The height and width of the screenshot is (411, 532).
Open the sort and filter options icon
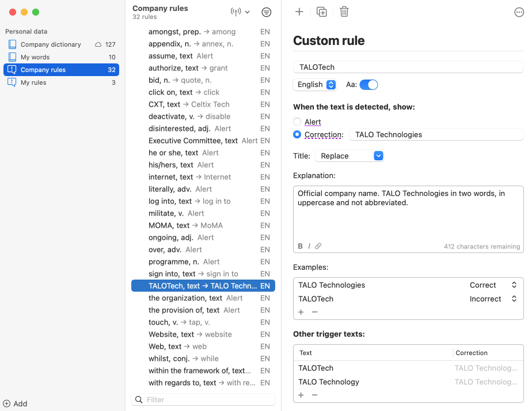click(x=265, y=12)
